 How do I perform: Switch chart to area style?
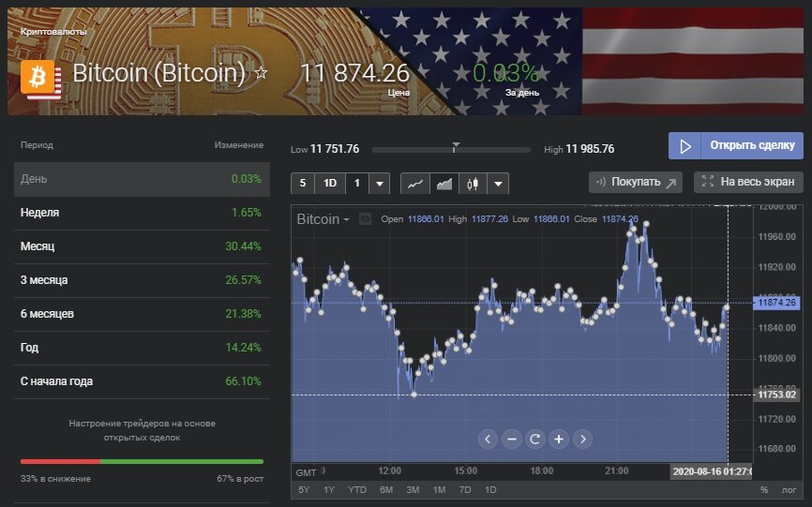click(444, 184)
